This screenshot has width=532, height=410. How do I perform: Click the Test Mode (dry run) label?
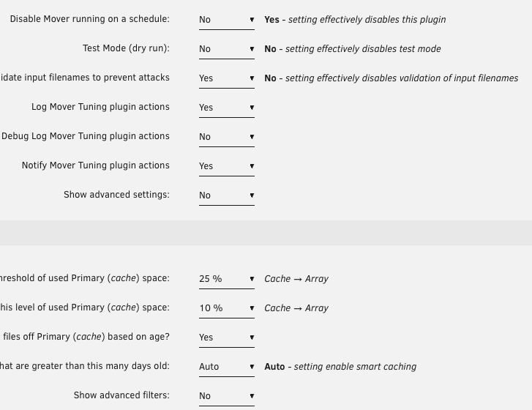click(126, 48)
